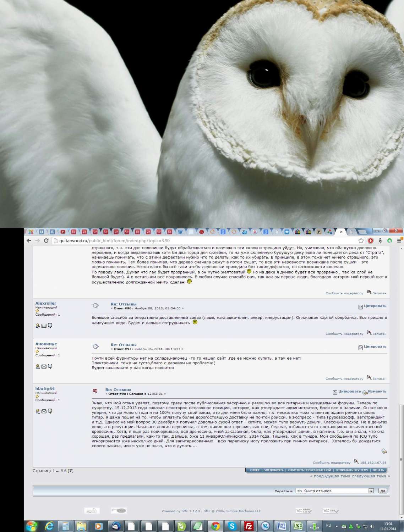This screenshot has height=532, width=404.
Task: Go to page 1 of the topic
Action: [x=54, y=471]
